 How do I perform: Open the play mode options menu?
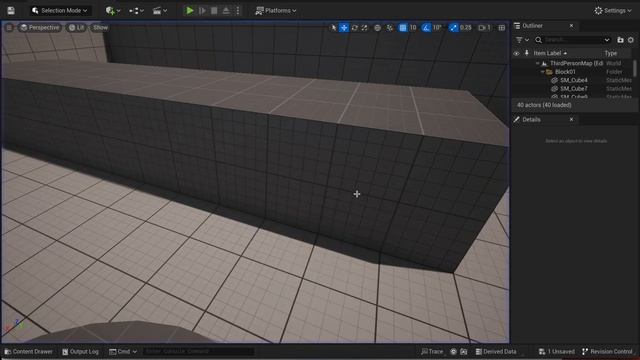click(238, 11)
